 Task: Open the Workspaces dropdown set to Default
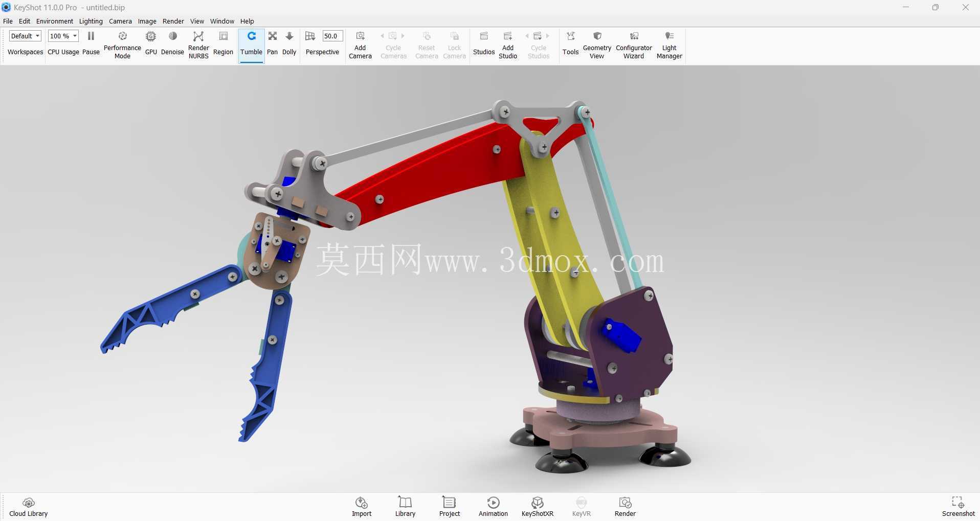pyautogui.click(x=25, y=36)
